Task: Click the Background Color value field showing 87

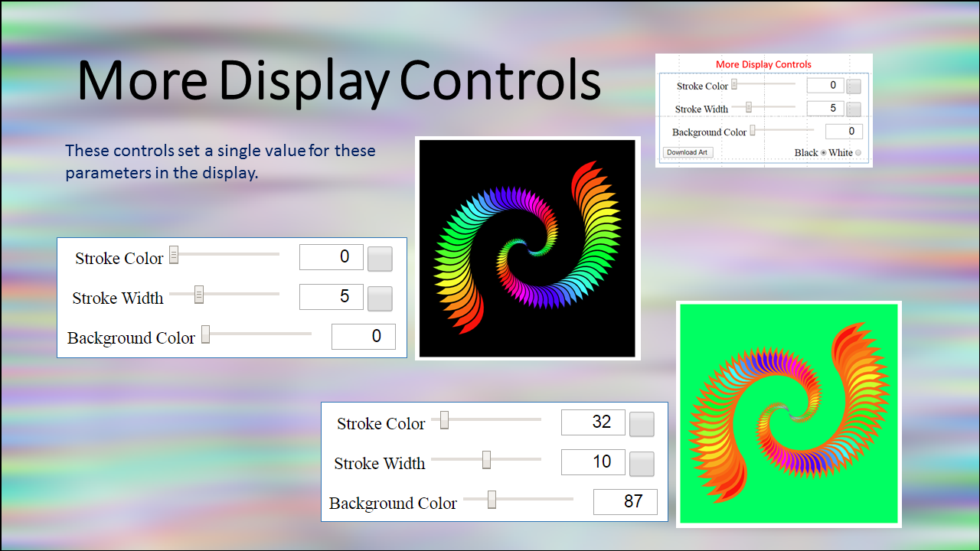Action: pyautogui.click(x=625, y=502)
